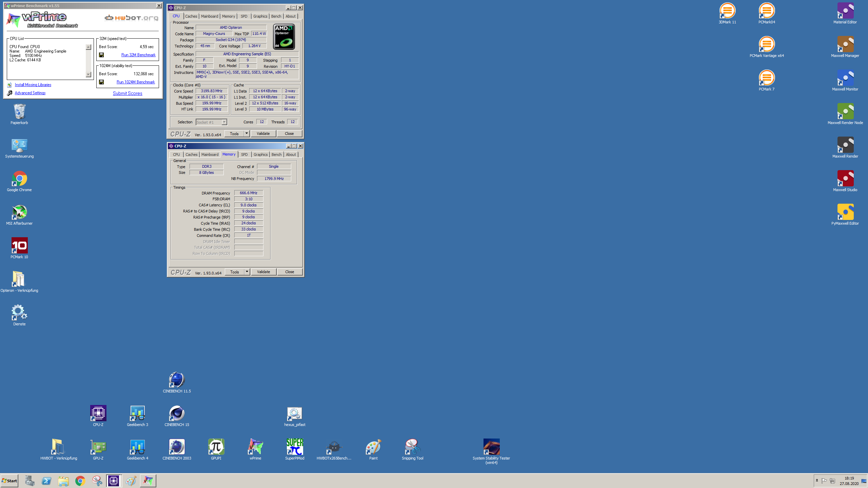Click the save icon beside 1024M score

click(101, 82)
